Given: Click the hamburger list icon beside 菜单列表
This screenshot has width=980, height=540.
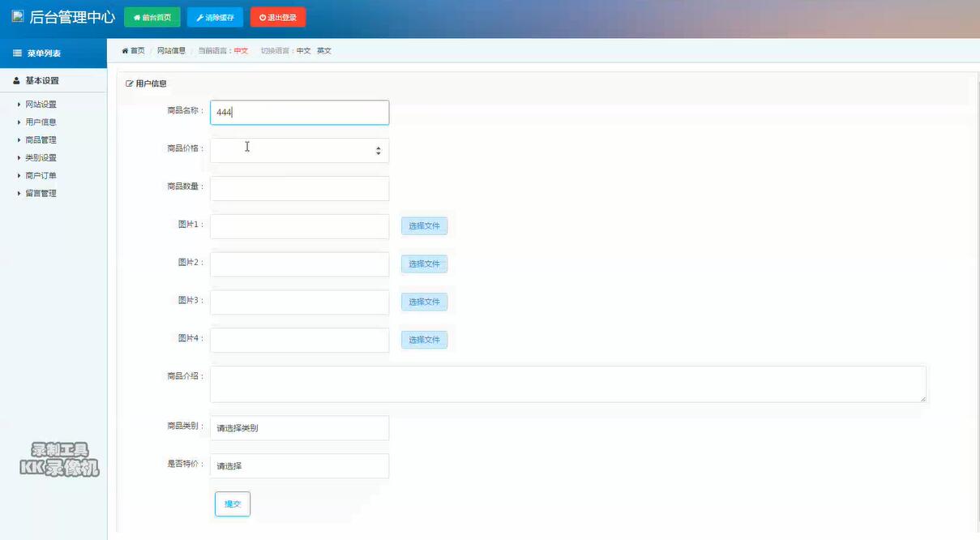Looking at the screenshot, I should click(x=17, y=54).
